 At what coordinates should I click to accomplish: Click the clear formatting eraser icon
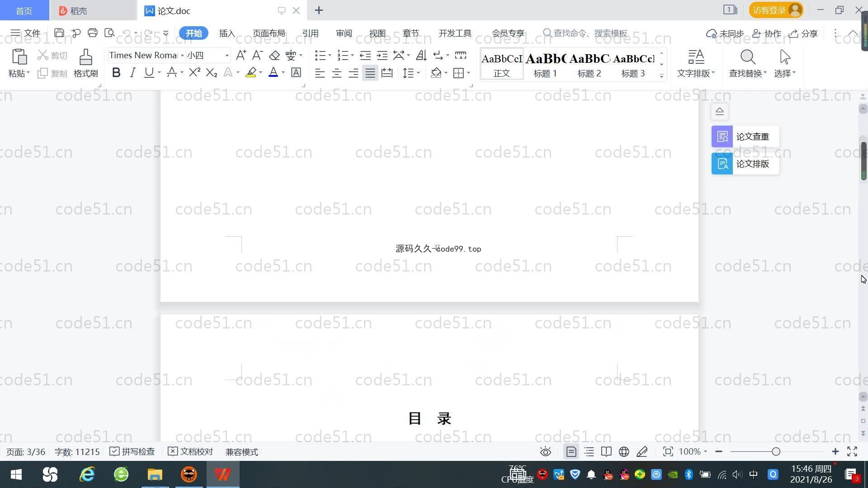(x=274, y=56)
